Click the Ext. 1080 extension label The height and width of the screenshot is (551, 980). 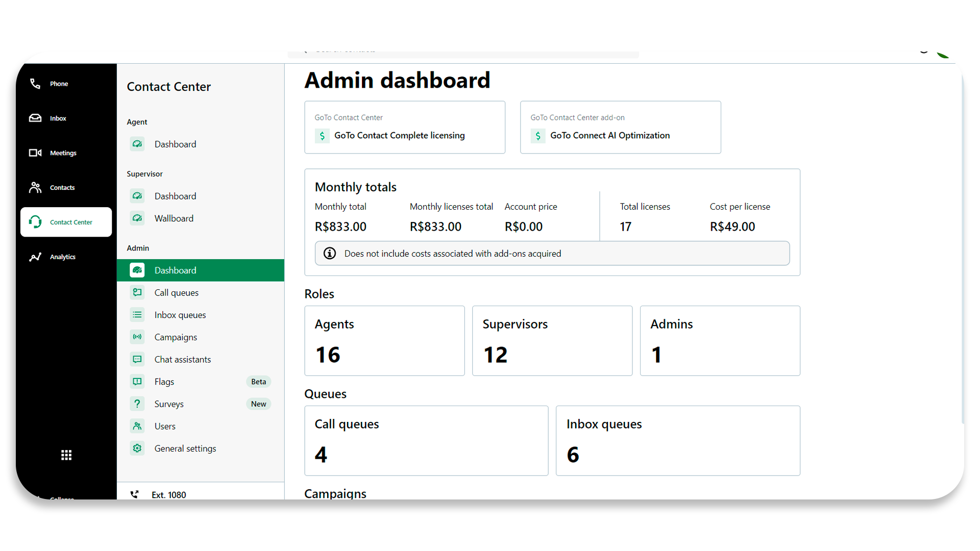169,494
